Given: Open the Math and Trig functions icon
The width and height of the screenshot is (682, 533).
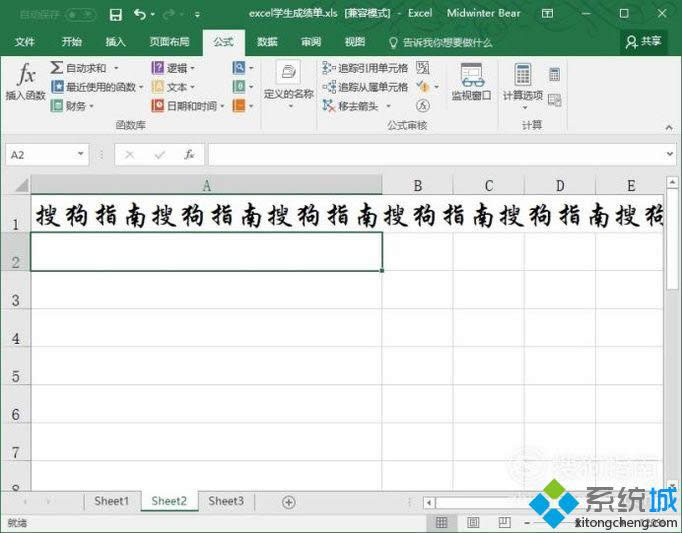Looking at the screenshot, I should [x=239, y=87].
